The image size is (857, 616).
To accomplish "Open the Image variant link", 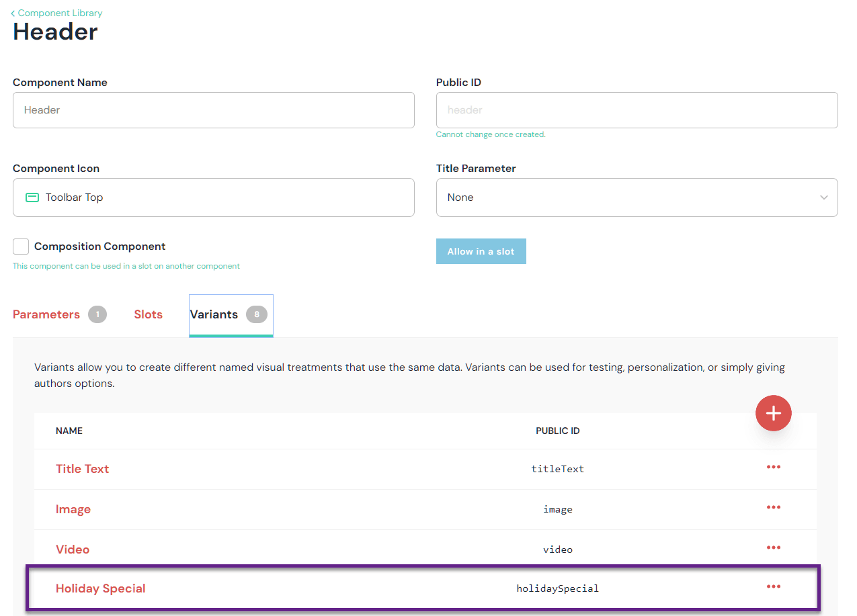I will pos(73,509).
